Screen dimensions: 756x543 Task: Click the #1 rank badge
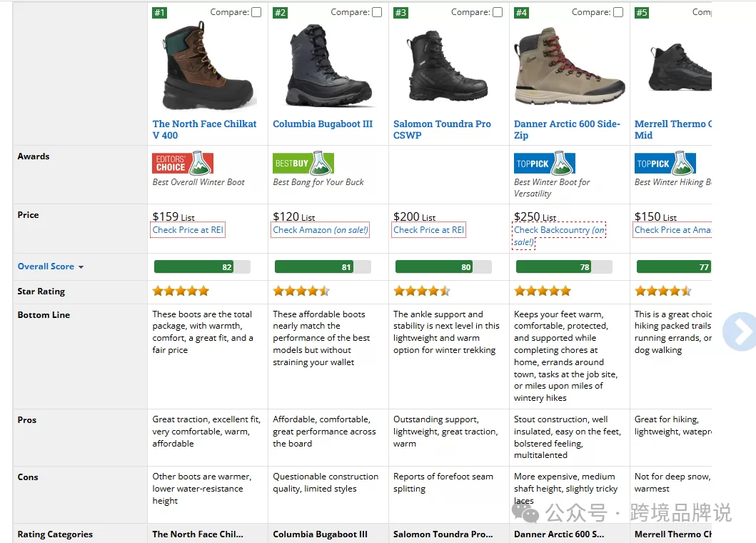[x=159, y=12]
